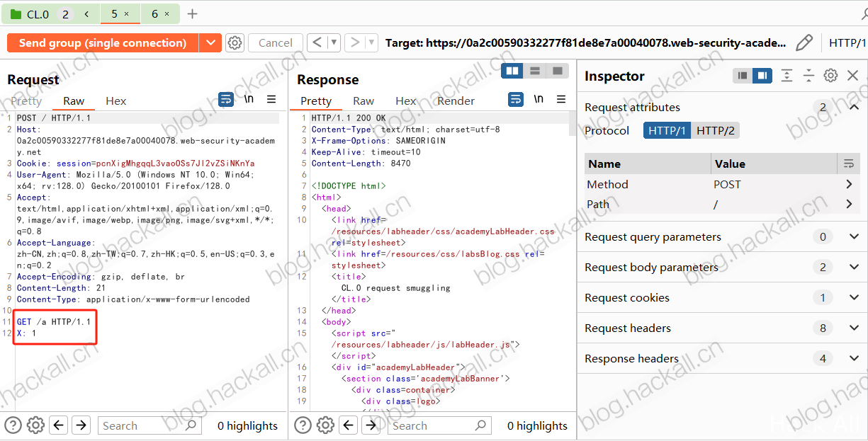The height and width of the screenshot is (441, 868).
Task: Collapse Request attributes section
Action: pyautogui.click(x=854, y=108)
